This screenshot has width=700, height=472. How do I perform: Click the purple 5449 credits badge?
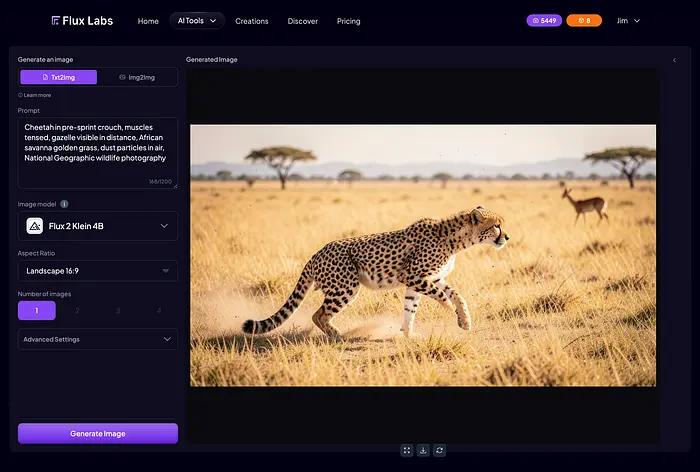[x=544, y=20]
